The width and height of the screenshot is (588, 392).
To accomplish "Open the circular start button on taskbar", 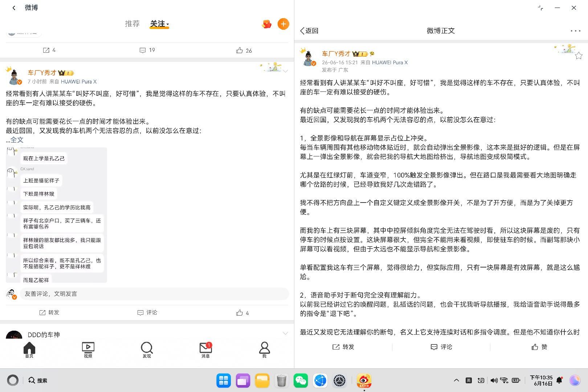I will pos(13,380).
